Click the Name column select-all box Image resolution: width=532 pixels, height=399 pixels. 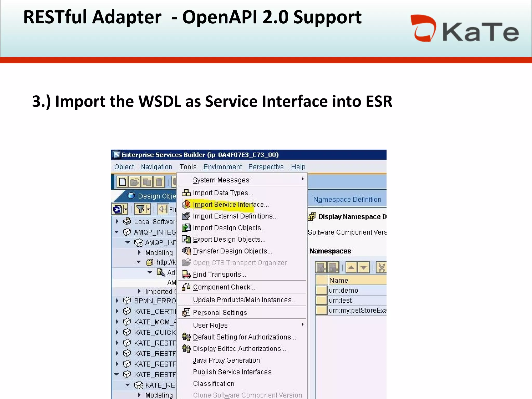pos(321,280)
